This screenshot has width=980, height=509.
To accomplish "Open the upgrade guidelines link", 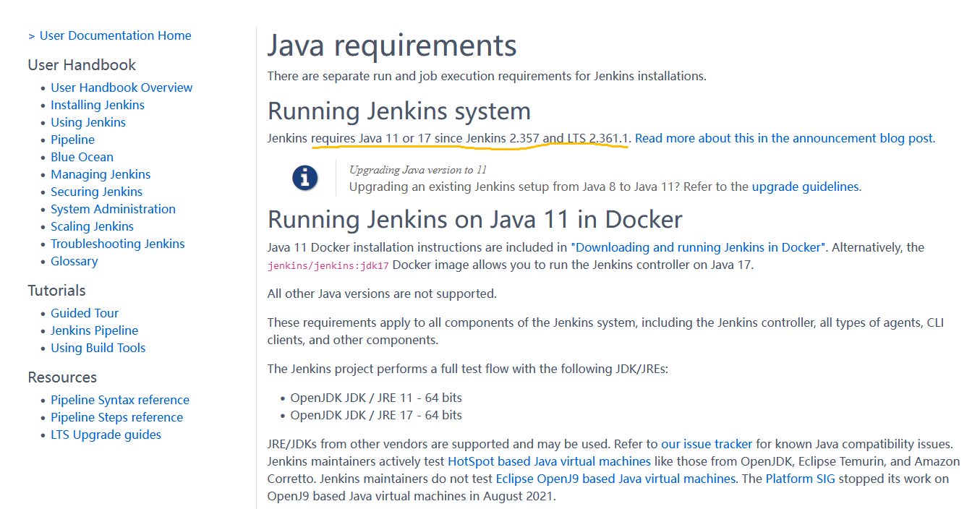I will click(805, 187).
